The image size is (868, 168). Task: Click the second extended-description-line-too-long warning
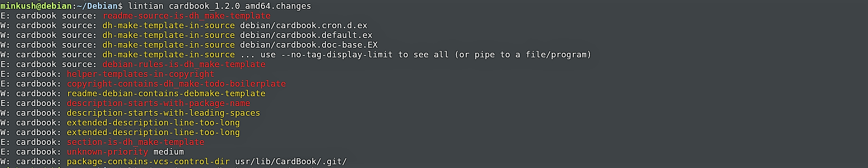(x=153, y=132)
